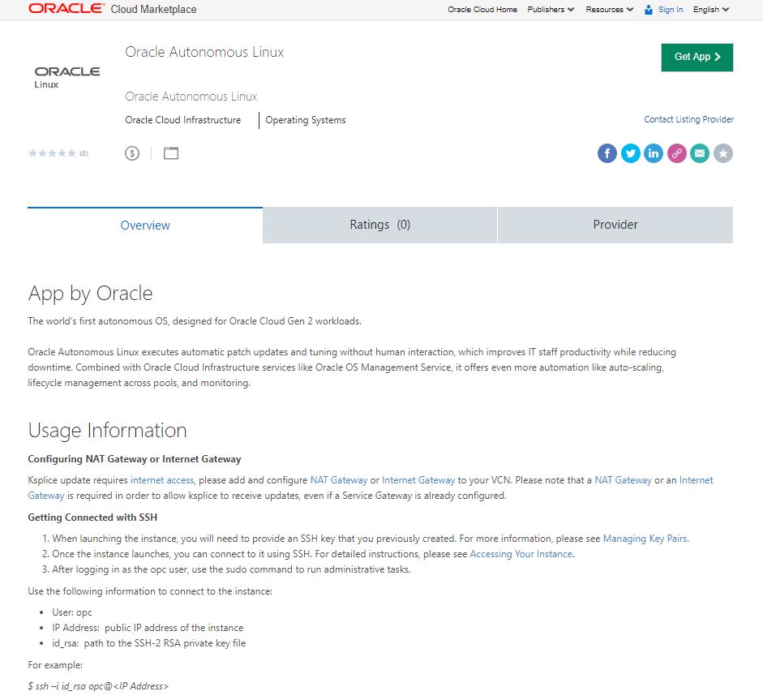Toggle the favorite star for this listing
Screen dimensions: 763x700
722,152
